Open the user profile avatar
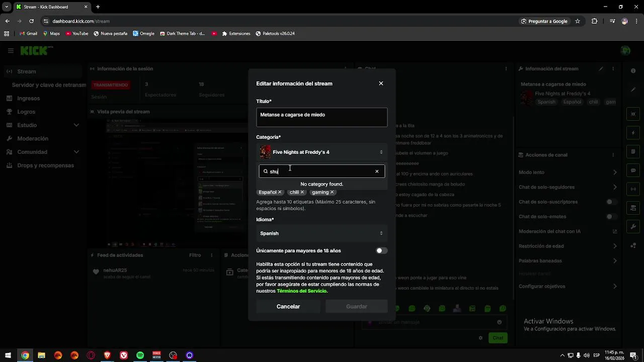 click(x=625, y=50)
